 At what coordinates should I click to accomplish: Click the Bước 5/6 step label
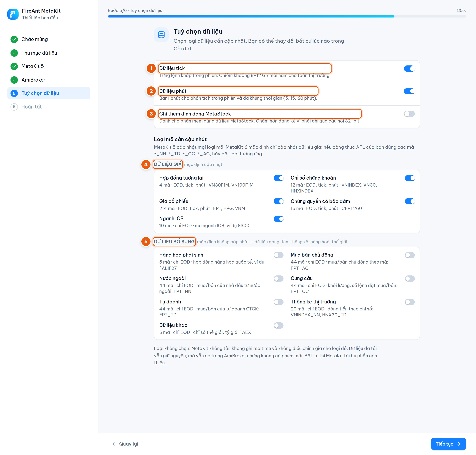tap(135, 10)
